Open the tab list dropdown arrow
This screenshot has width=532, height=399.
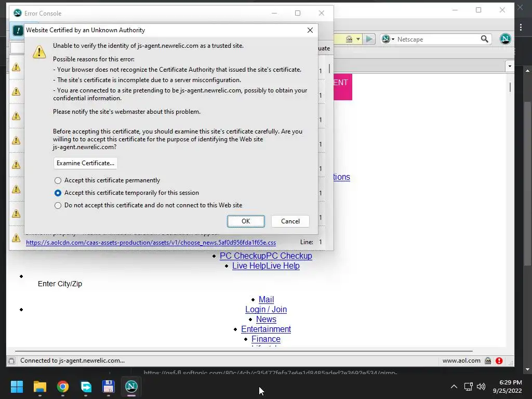coord(510,66)
